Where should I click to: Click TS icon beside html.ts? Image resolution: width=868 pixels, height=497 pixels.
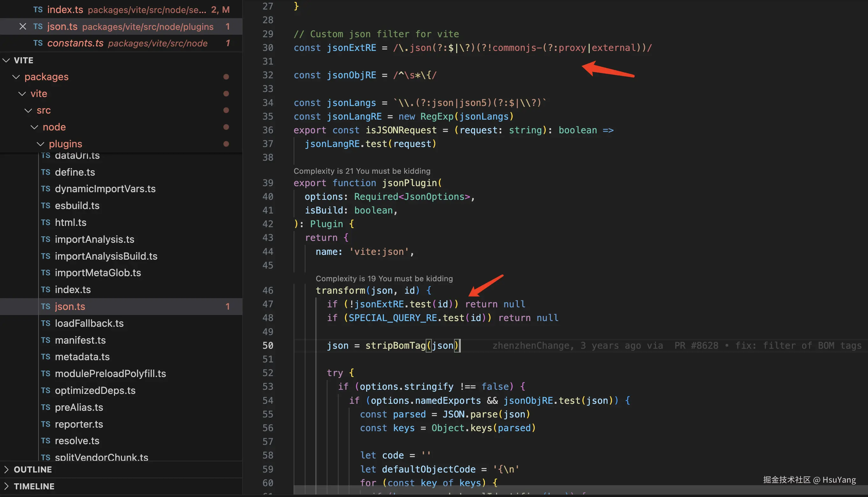tap(46, 222)
